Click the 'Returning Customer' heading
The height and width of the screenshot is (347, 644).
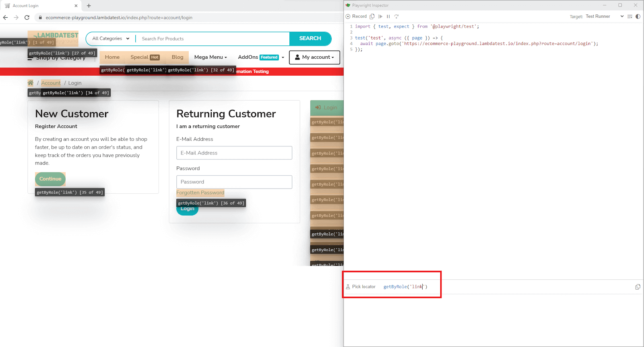click(x=226, y=114)
